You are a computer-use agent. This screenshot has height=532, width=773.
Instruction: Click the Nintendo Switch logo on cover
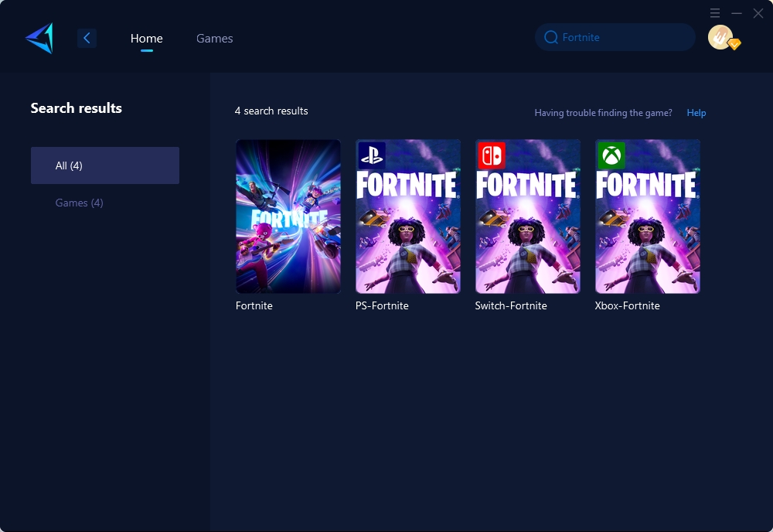(x=491, y=155)
